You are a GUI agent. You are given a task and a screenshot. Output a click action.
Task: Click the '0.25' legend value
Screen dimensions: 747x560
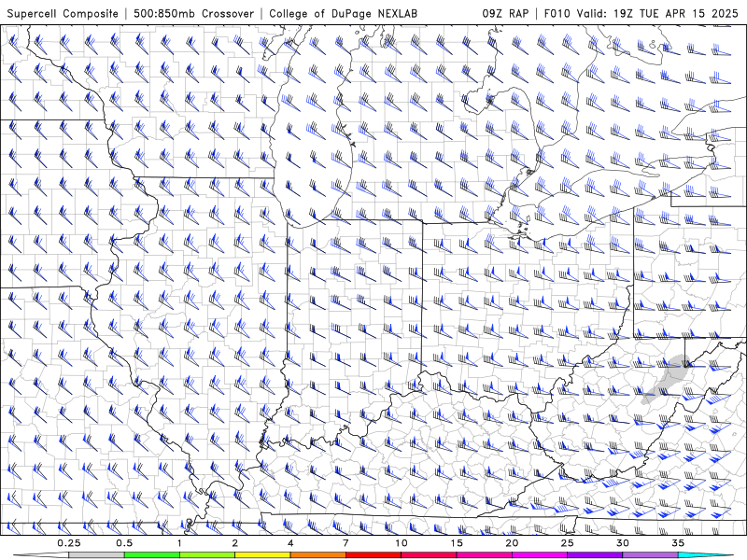(x=69, y=543)
